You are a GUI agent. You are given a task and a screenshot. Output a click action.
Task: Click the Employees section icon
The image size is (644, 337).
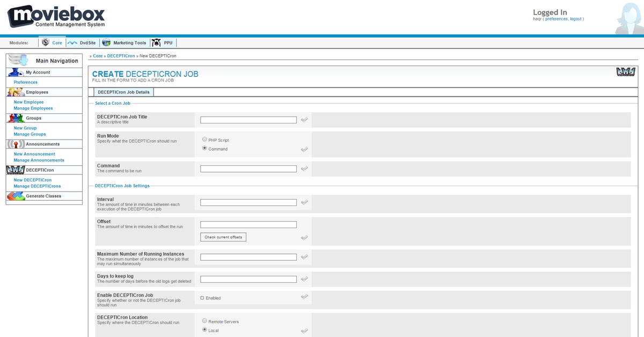point(16,92)
